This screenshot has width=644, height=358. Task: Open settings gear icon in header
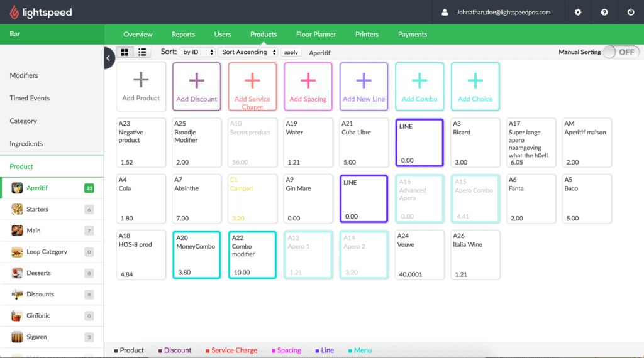tap(578, 13)
